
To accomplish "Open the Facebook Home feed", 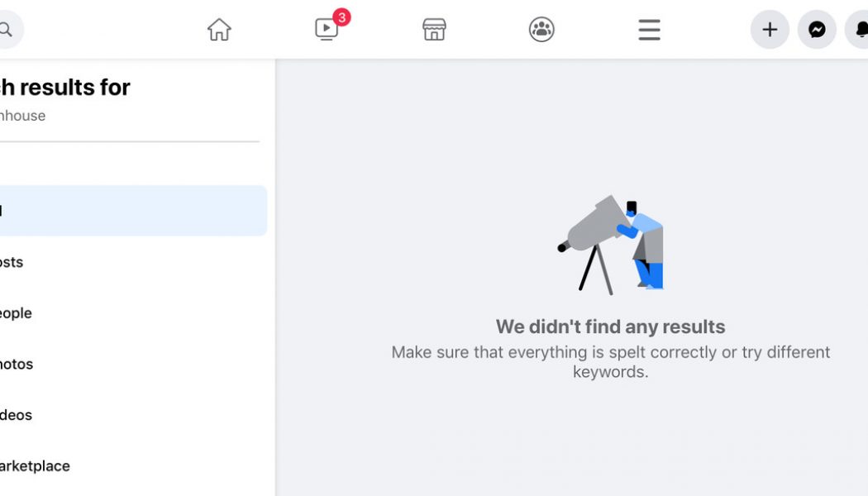I will 218,29.
